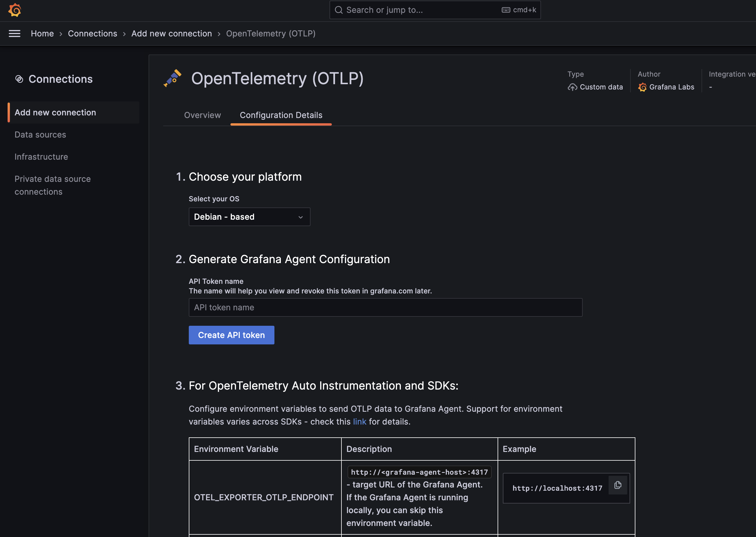Image resolution: width=756 pixels, height=537 pixels.
Task: Click the Search or jump to field
Action: click(435, 10)
